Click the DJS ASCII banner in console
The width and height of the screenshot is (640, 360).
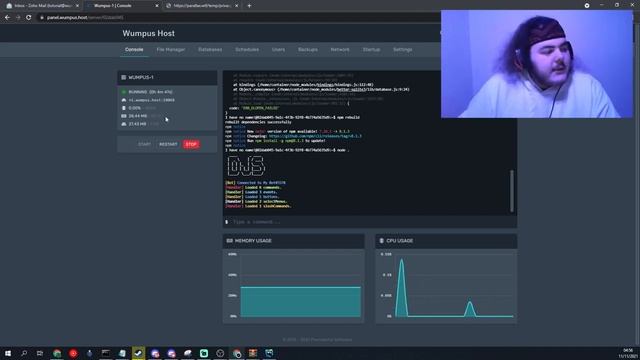pyautogui.click(x=246, y=166)
